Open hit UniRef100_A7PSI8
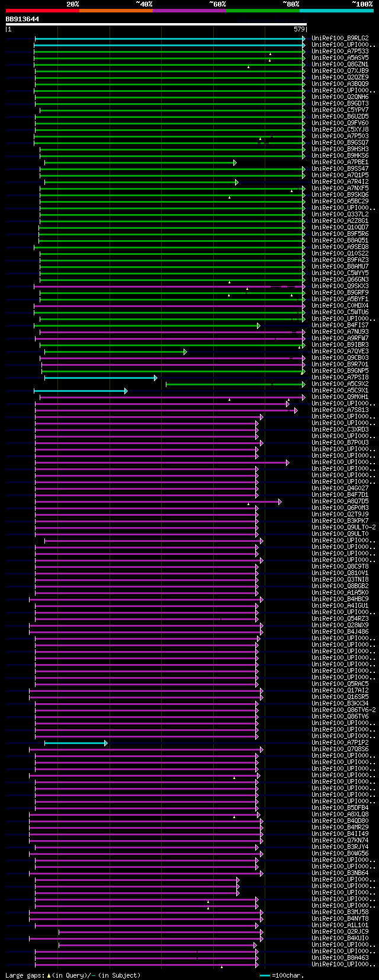379x980 pixels. click(340, 378)
